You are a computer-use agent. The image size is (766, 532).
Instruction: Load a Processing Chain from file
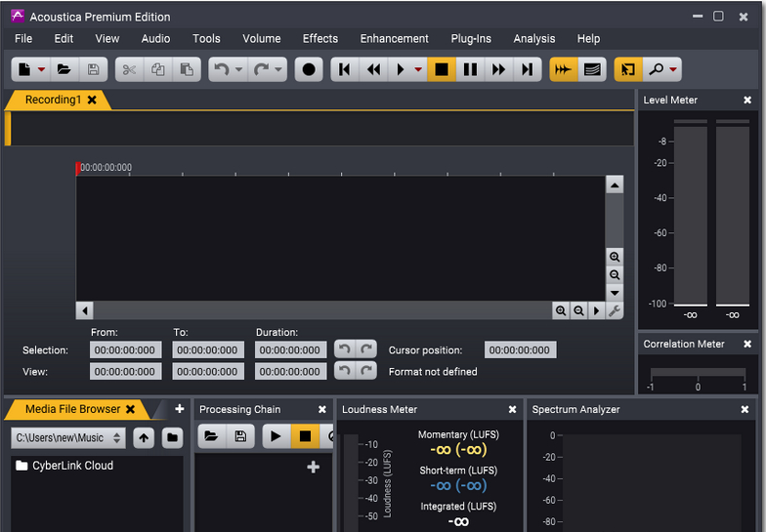point(211,436)
